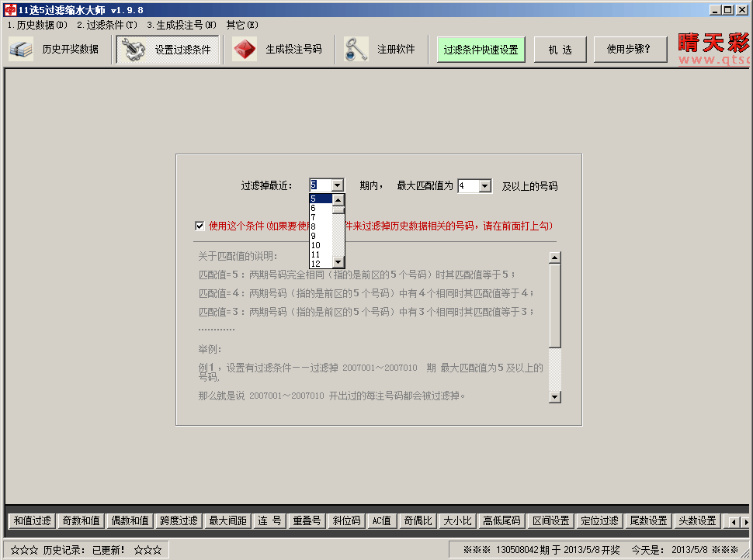Click 关于匹配值的说明 heading text
This screenshot has height=560, width=753.
(x=238, y=256)
